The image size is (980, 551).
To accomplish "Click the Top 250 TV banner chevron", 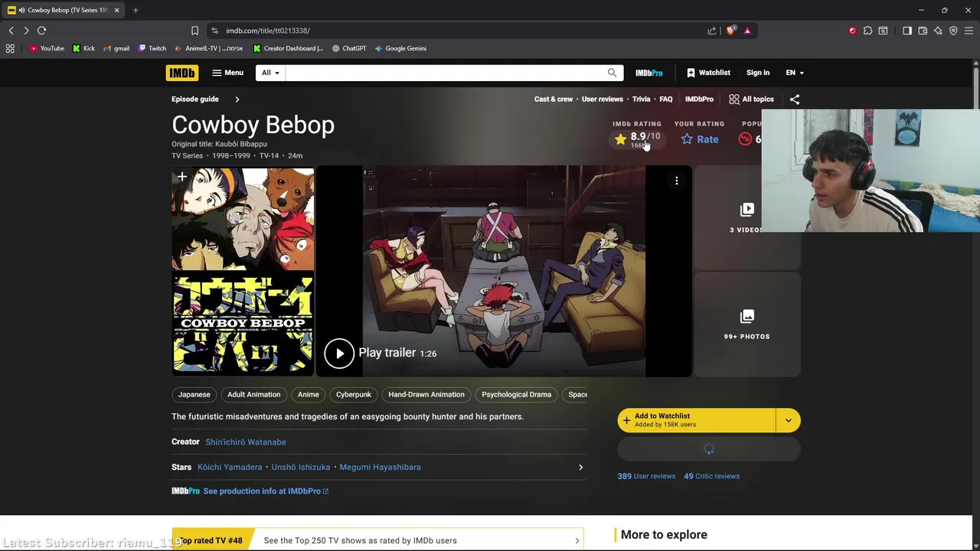I will [577, 541].
